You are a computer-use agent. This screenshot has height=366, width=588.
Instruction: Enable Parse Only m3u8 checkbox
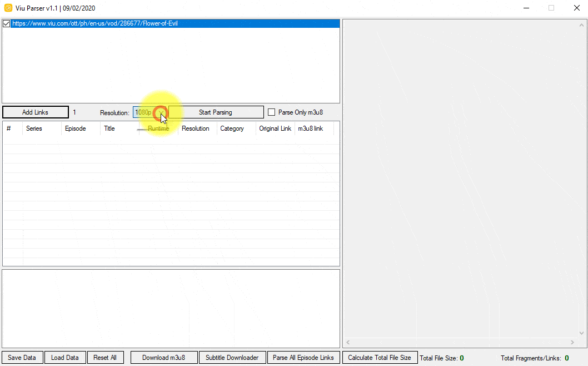272,112
